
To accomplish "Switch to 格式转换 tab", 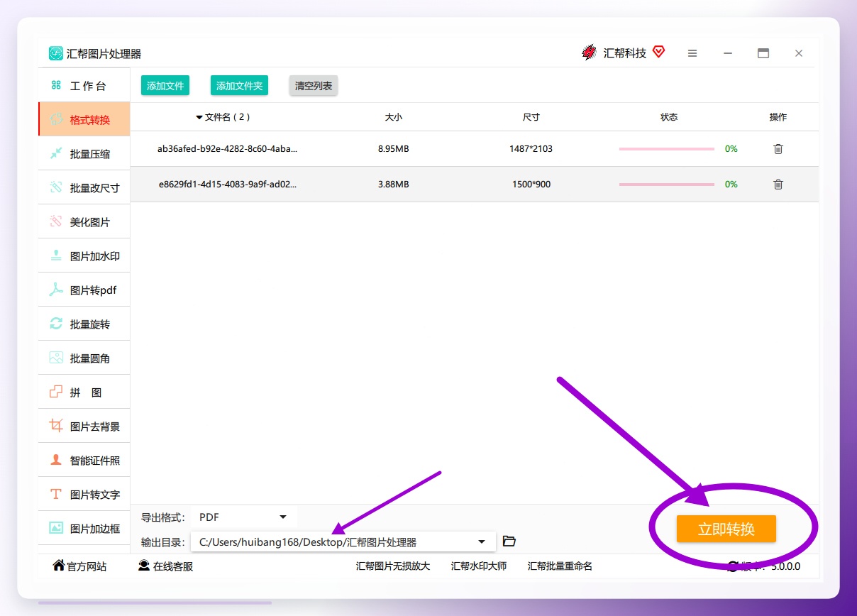I will 84,119.
